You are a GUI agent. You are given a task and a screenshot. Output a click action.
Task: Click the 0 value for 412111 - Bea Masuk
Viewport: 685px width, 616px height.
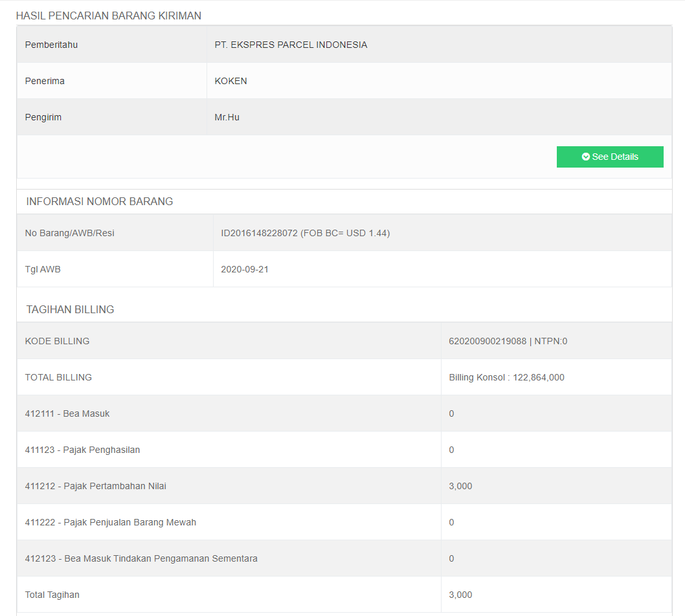pos(451,414)
